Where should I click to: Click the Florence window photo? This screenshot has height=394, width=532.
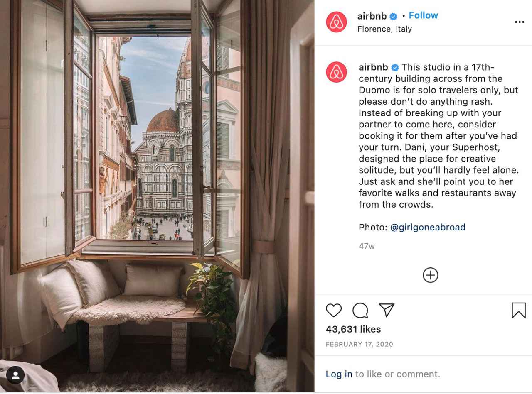[157, 196]
